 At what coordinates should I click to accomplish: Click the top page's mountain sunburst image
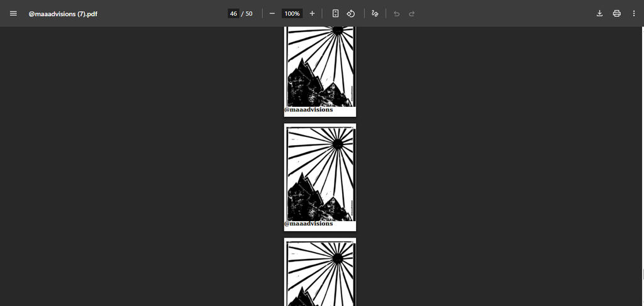coord(320,66)
